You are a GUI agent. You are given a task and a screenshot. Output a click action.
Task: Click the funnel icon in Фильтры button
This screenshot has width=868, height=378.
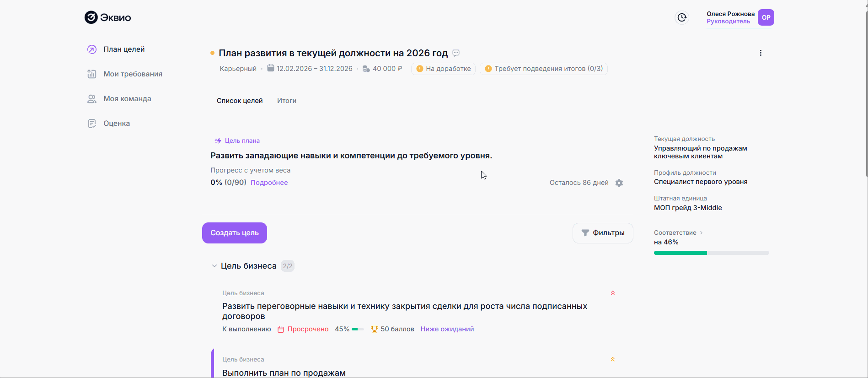[x=585, y=233]
